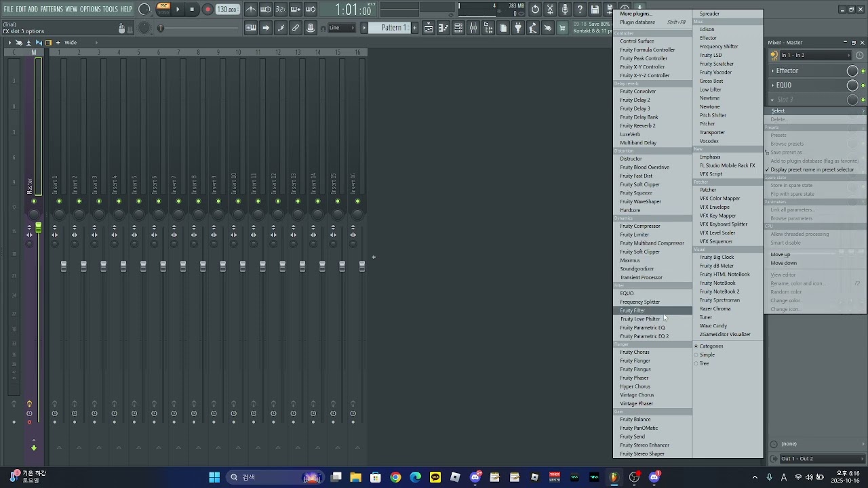Click the link chain icon in toolbar
This screenshot has width=868, height=488.
(x=296, y=28)
